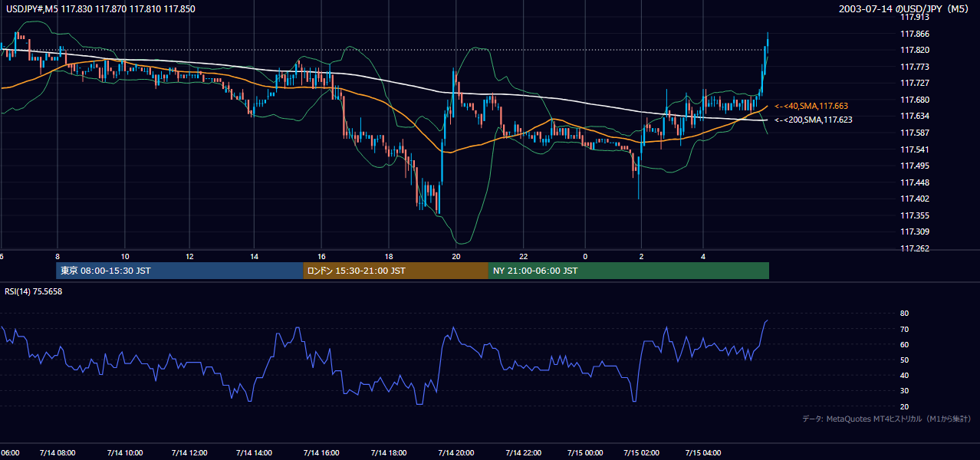Image resolution: width=980 pixels, height=460 pixels.
Task: Click the 117.680 price axis label
Action: (x=915, y=100)
